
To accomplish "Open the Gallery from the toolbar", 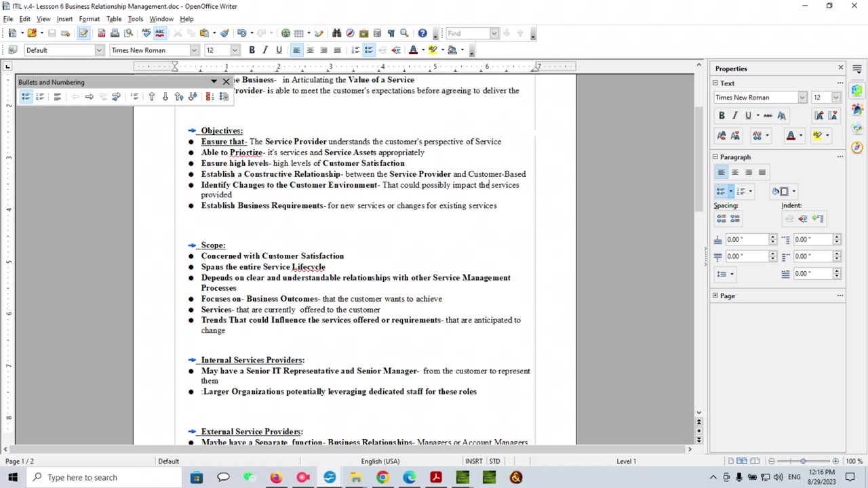I will pos(363,33).
